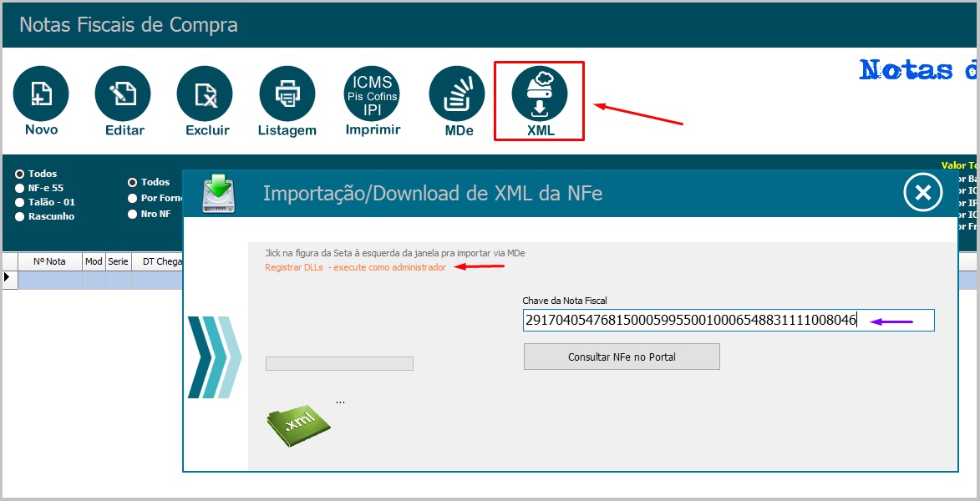Select the NF-e 55 radio option
The image size is (980, 501).
(x=19, y=188)
